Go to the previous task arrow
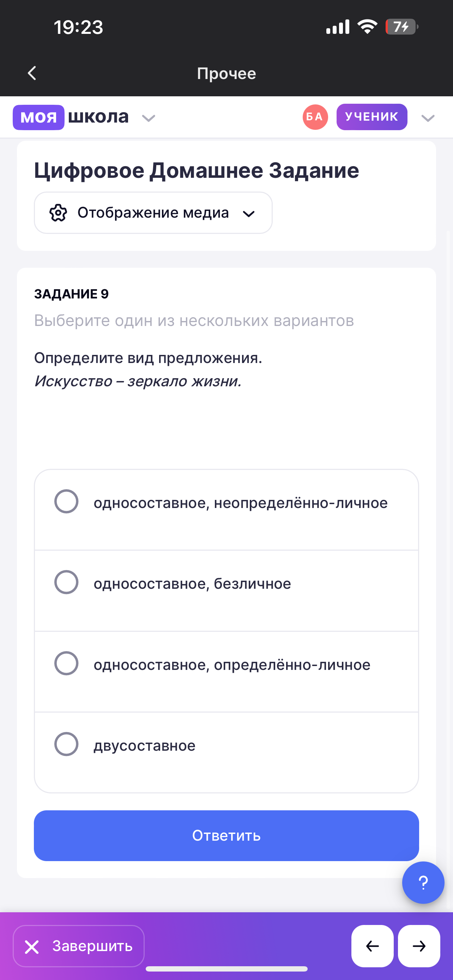Screen dimensions: 453x980 pyautogui.click(x=372, y=946)
